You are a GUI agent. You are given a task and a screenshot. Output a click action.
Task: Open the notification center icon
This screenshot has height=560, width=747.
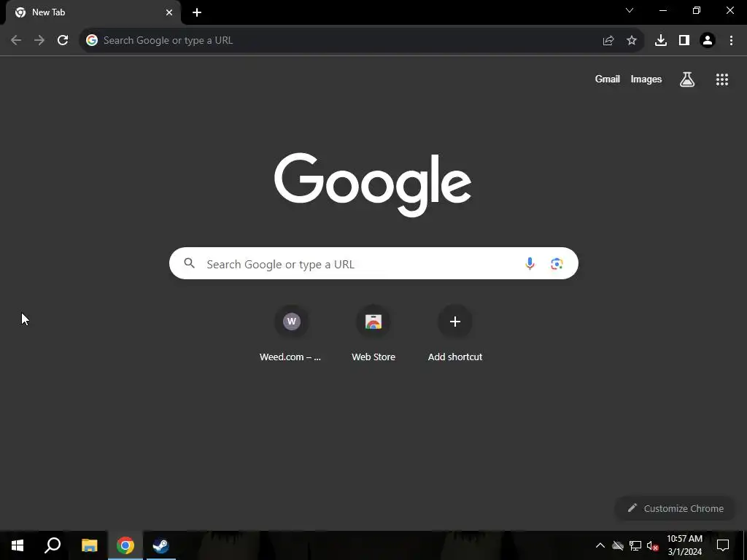click(x=723, y=545)
